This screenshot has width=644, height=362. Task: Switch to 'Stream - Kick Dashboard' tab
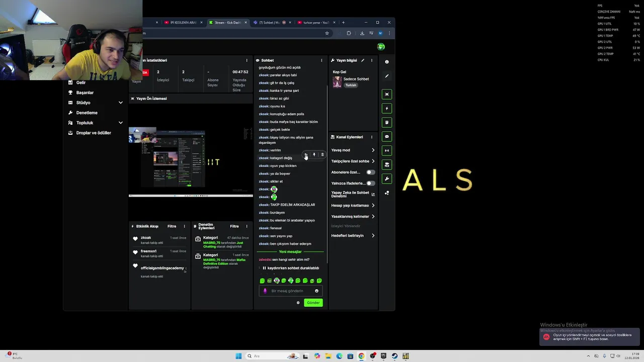[x=228, y=23]
